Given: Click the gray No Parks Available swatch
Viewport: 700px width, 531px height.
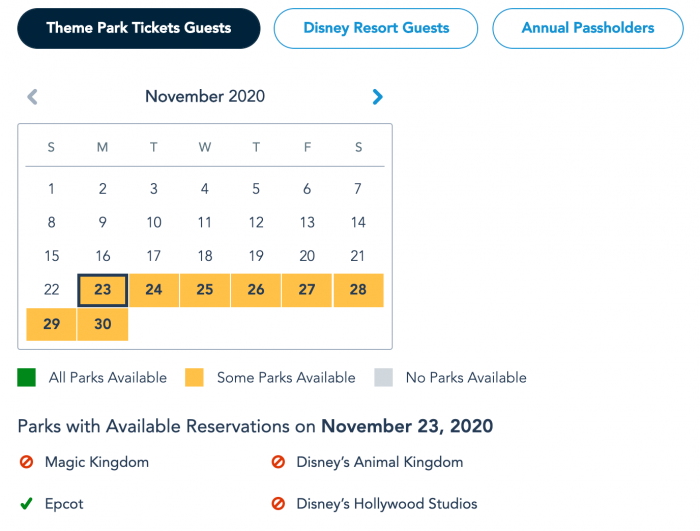Looking at the screenshot, I should (x=383, y=377).
